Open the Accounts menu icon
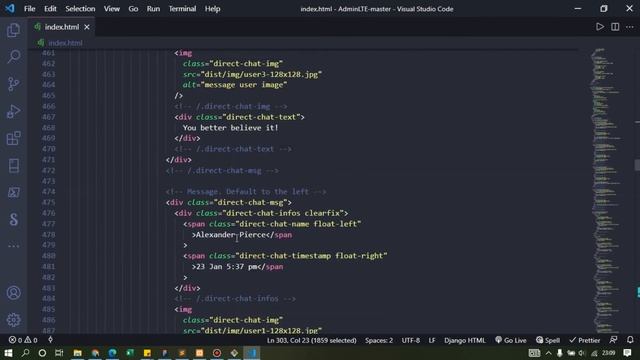 coord(13,293)
